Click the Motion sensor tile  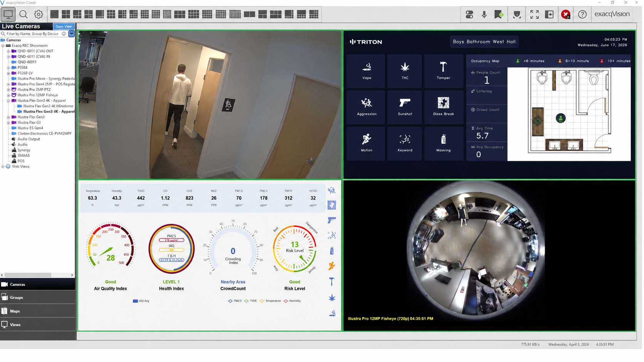tap(366, 143)
